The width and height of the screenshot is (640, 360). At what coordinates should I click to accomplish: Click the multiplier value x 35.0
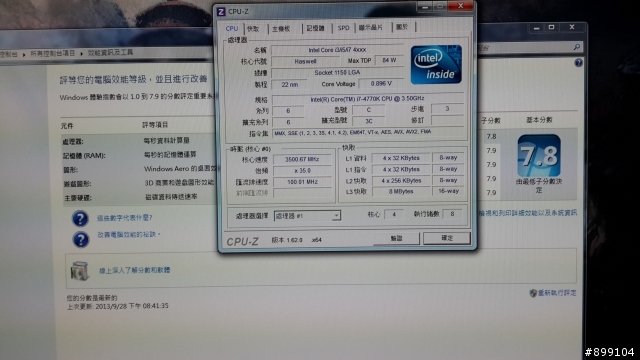pos(302,171)
